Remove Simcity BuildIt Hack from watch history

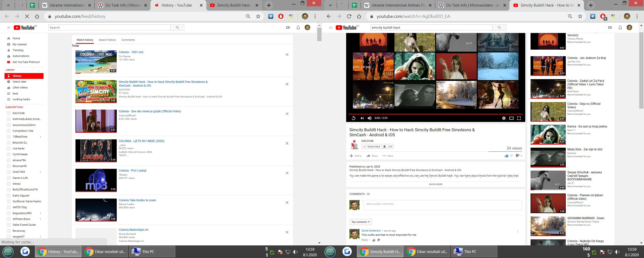pos(287,84)
